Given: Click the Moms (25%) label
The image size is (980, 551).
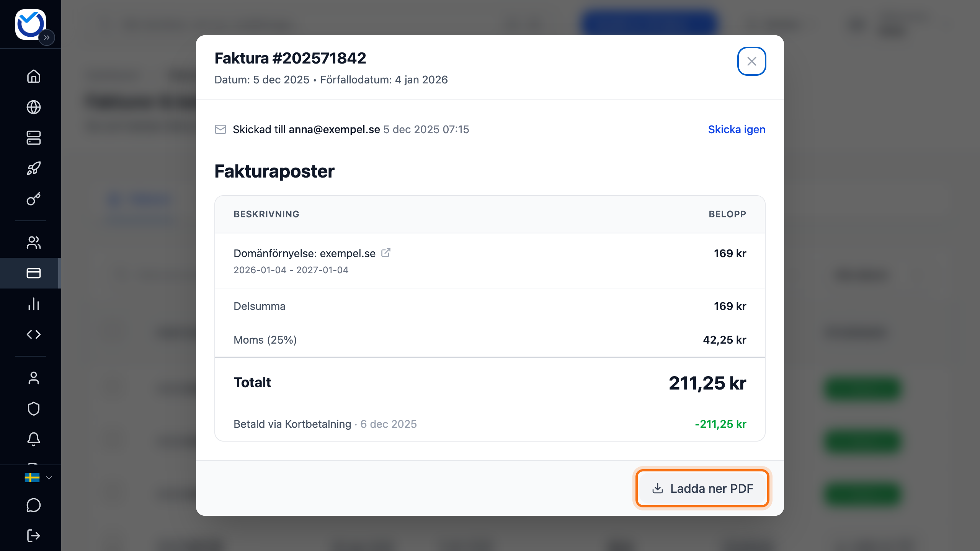Looking at the screenshot, I should tap(265, 340).
